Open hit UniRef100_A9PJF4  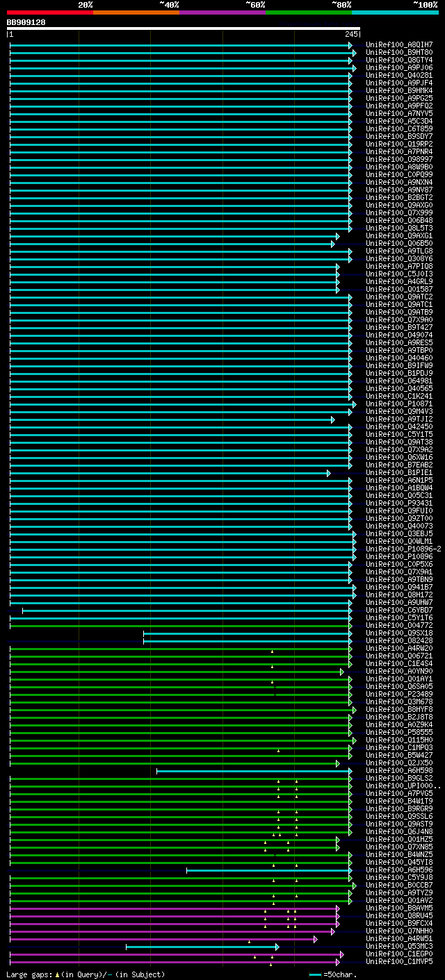tap(399, 83)
